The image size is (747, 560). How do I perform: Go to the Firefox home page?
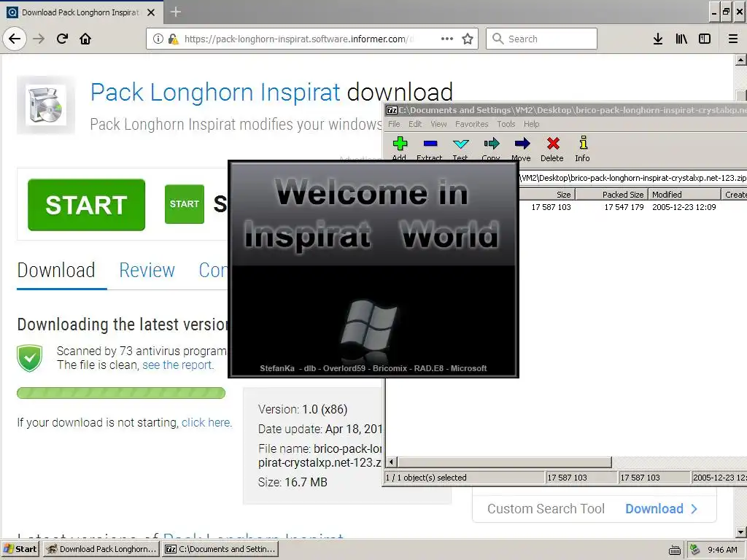[x=85, y=39]
